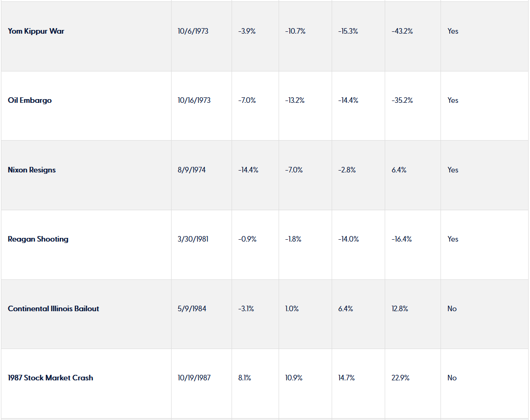Viewport: 530px width, 420px height.
Task: Select the 10/19/1987 date cell
Action: click(x=194, y=378)
